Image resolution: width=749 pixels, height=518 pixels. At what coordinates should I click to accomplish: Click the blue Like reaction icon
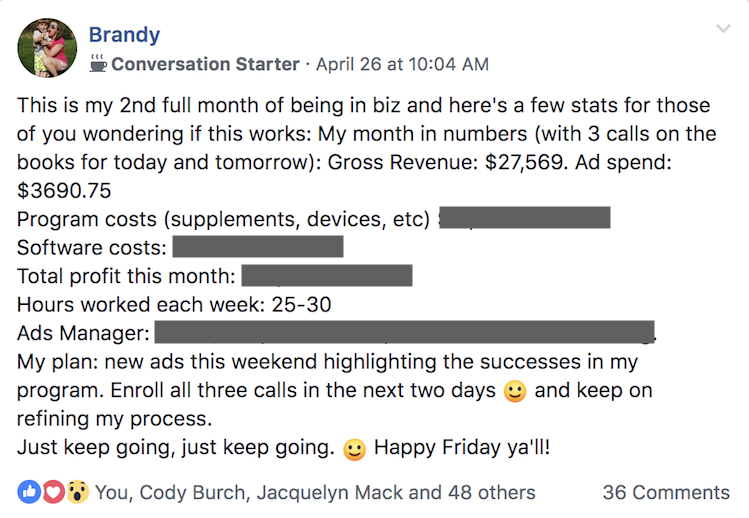29,492
